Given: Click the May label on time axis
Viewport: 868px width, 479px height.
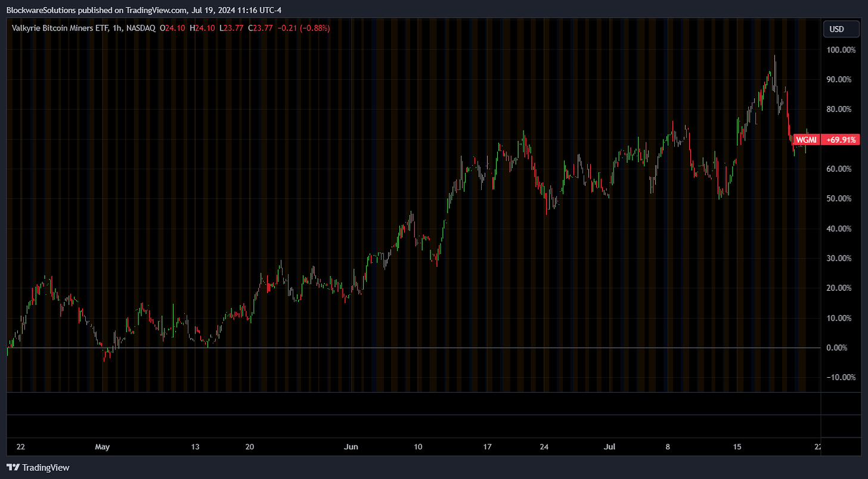Looking at the screenshot, I should 103,447.
